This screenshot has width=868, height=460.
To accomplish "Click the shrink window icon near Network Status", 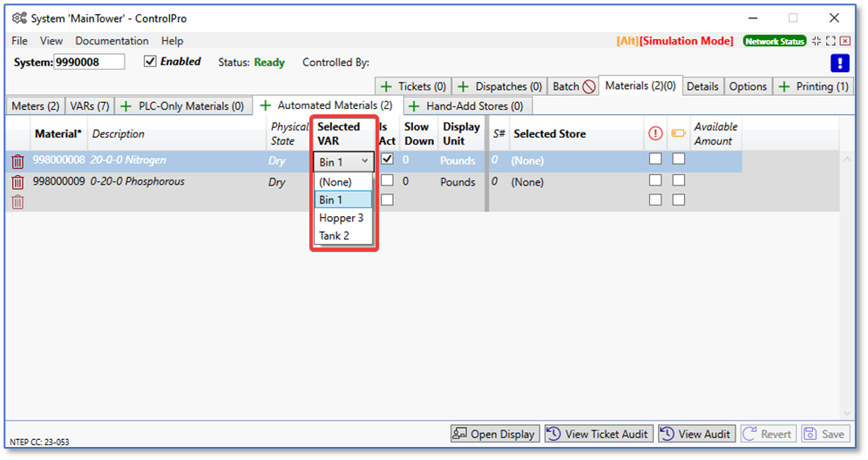I will click(817, 41).
